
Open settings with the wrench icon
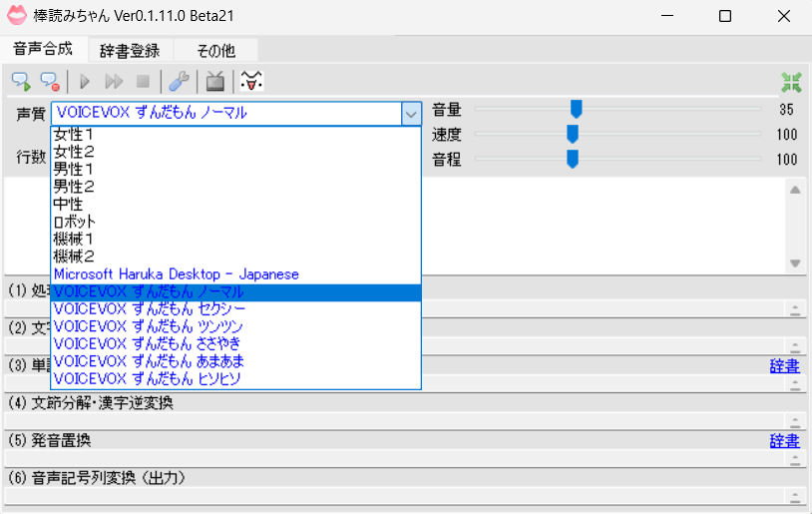pos(180,82)
